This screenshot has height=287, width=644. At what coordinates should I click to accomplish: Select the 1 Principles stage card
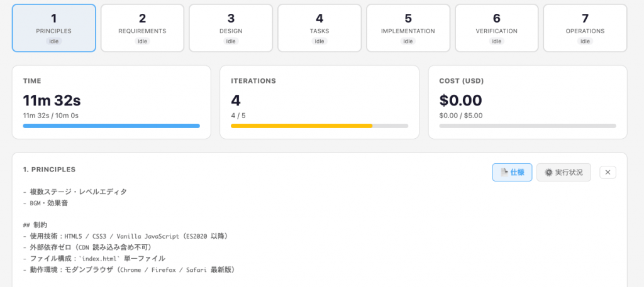click(x=54, y=28)
